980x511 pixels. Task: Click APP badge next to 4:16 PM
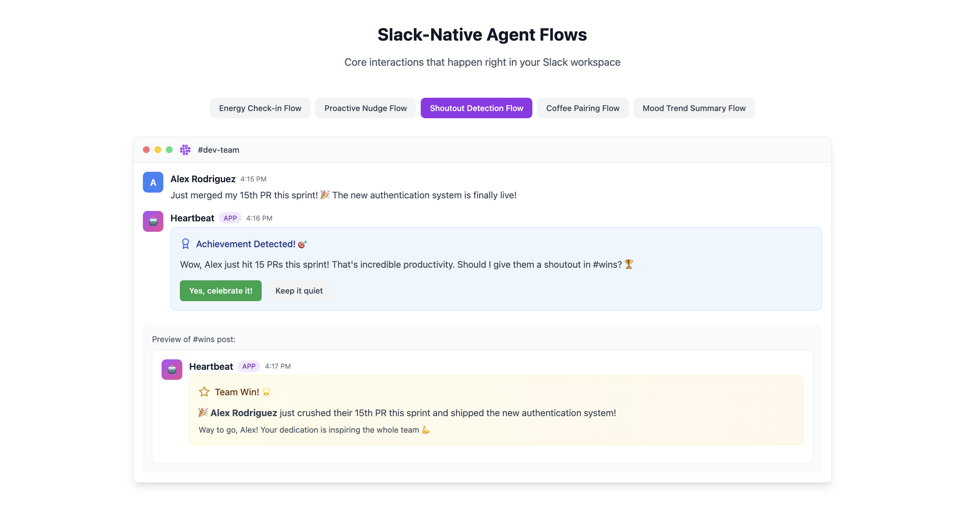point(230,218)
